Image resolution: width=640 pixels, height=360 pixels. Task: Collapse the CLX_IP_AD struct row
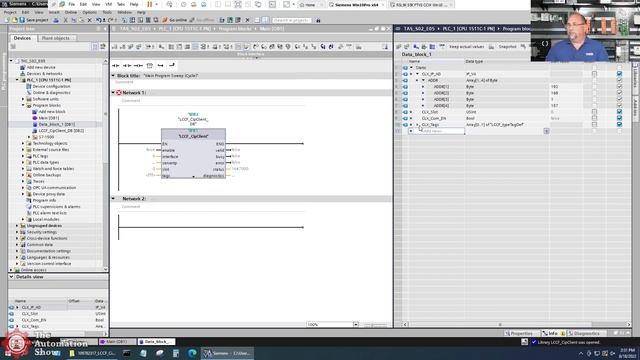pyautogui.click(x=417, y=74)
